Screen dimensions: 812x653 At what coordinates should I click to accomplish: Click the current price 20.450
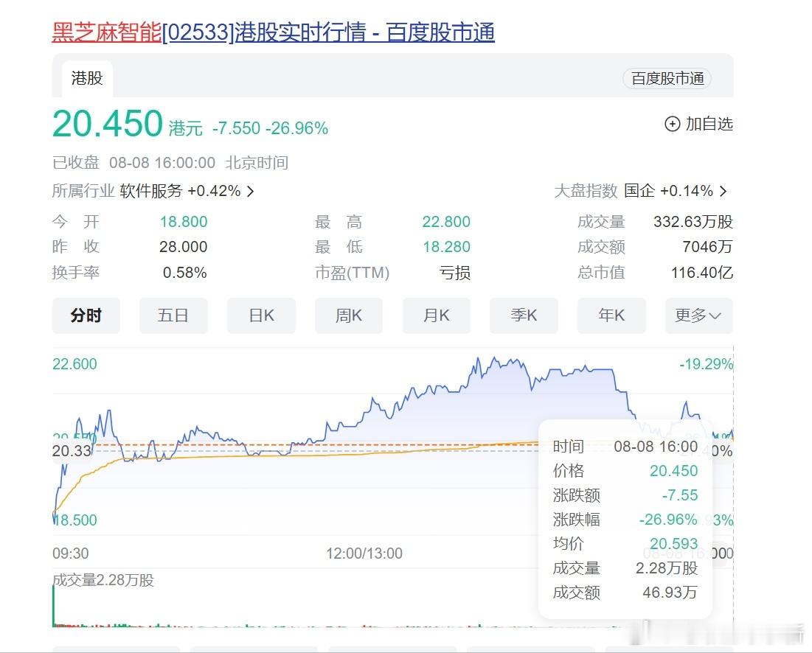[108, 124]
